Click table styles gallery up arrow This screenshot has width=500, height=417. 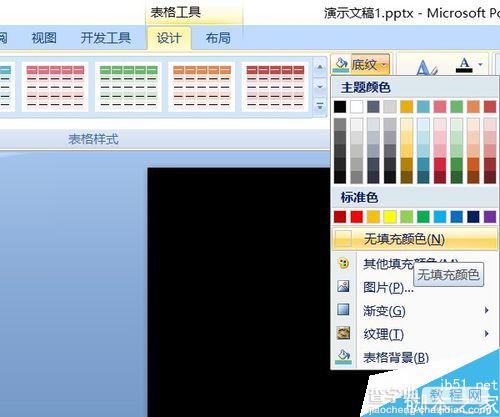click(320, 67)
